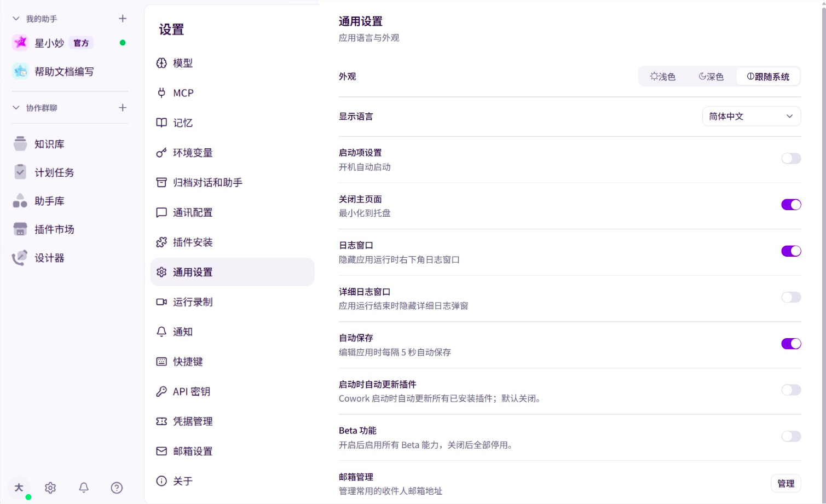826x504 pixels.
Task: Click the 帮助文档编写 assistant avatar
Action: tap(21, 71)
